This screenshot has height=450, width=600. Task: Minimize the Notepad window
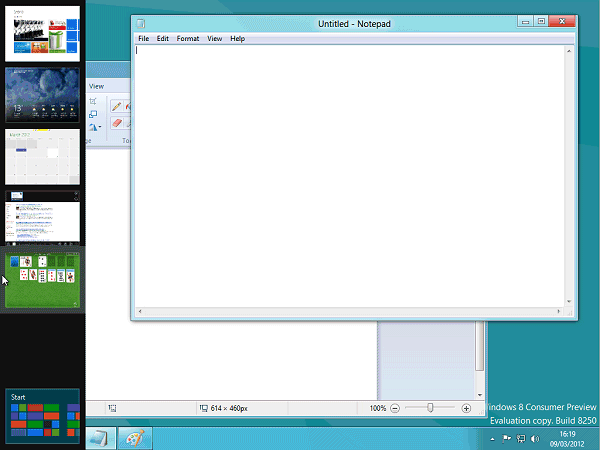coord(526,22)
